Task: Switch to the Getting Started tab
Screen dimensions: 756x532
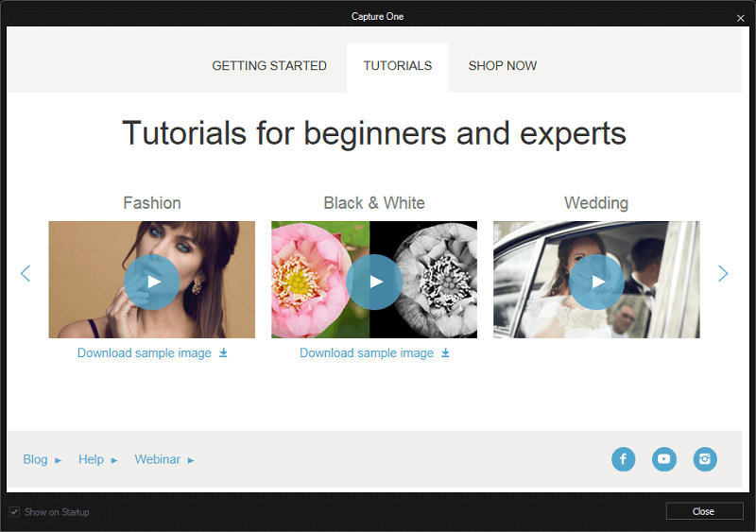Action: tap(269, 65)
